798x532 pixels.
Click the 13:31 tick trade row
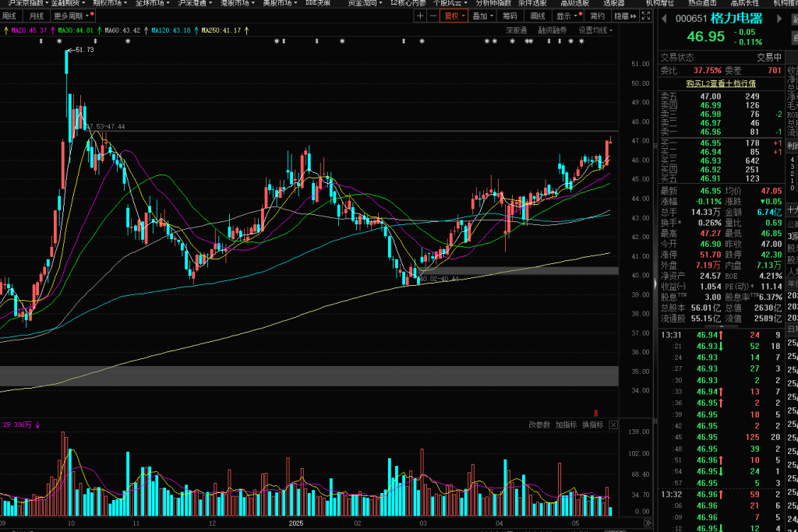coord(722,335)
